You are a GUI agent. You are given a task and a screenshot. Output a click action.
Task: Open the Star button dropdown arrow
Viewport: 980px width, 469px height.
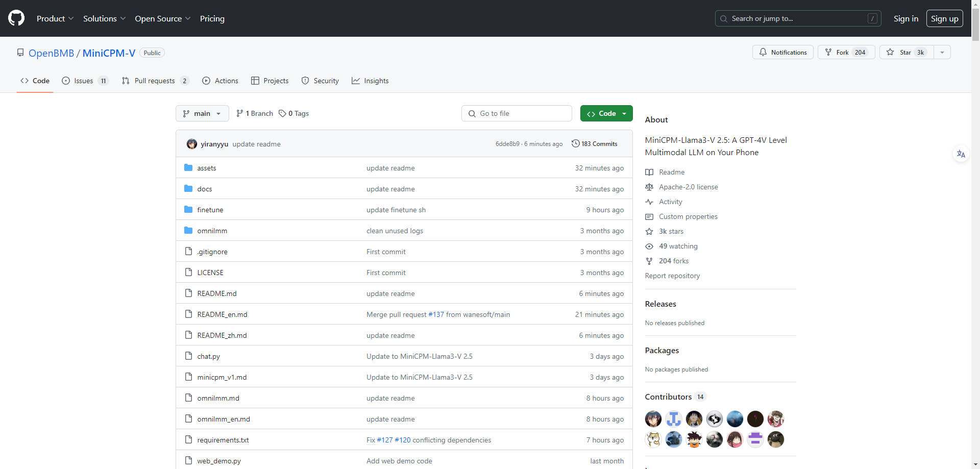pos(942,52)
